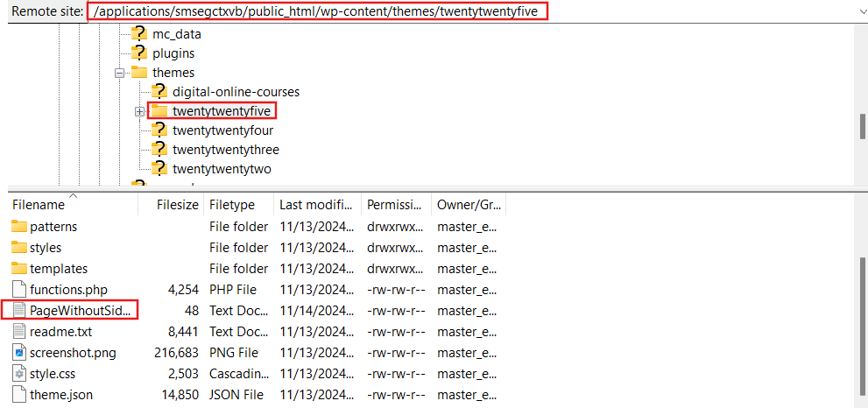The height and width of the screenshot is (408, 868).
Task: Click the style.css gear file icon
Action: (19, 374)
